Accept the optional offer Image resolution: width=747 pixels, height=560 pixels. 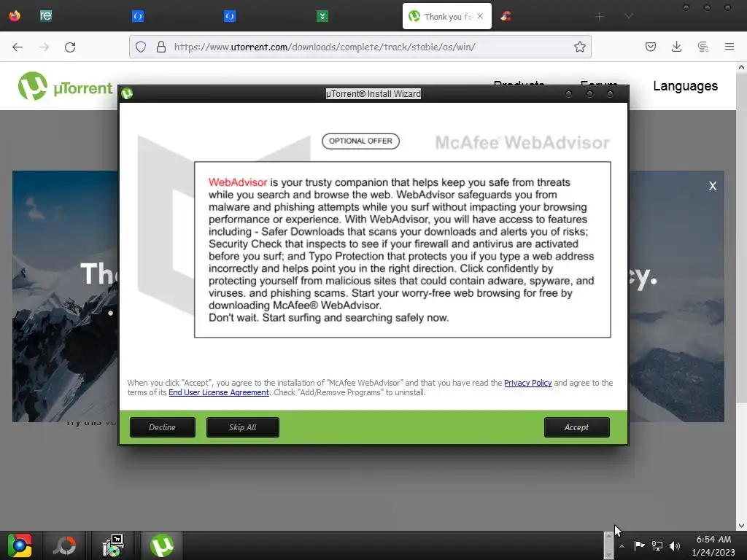point(576,427)
